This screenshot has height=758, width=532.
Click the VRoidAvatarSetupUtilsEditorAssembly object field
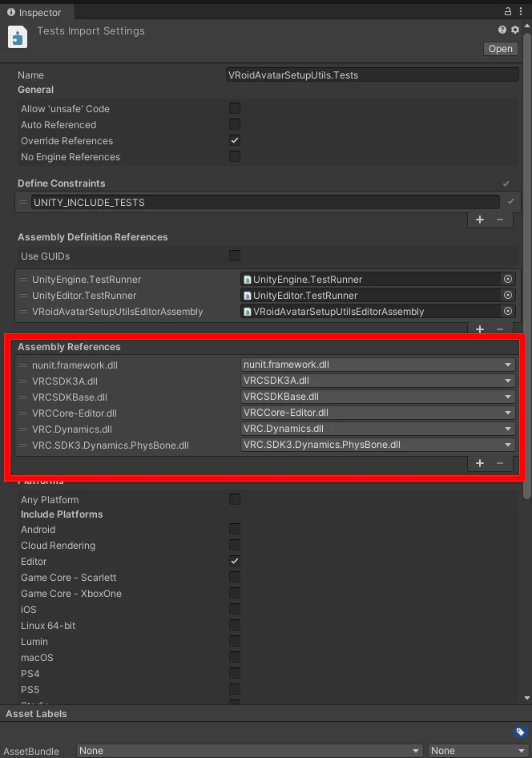click(x=372, y=311)
